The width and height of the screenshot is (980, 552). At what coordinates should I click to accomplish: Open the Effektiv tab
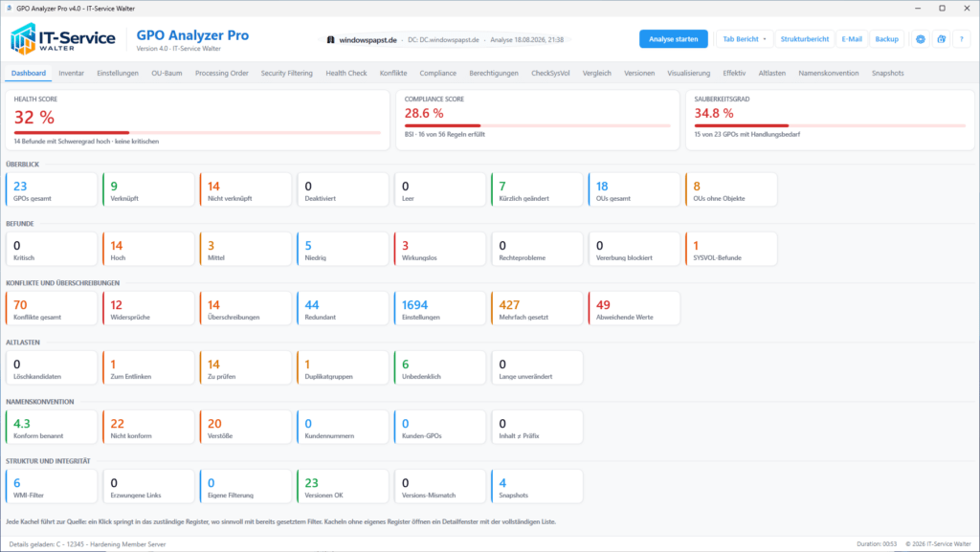click(x=734, y=73)
